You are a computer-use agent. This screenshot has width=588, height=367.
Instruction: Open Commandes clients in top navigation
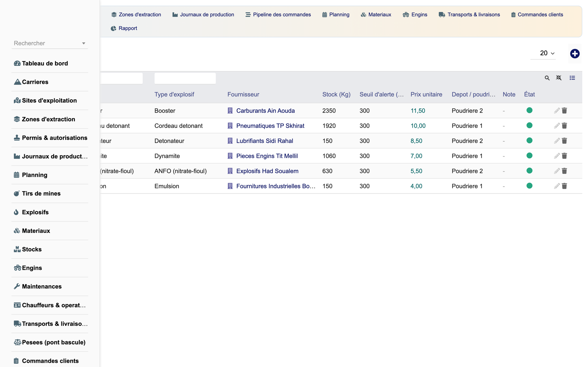537,14
